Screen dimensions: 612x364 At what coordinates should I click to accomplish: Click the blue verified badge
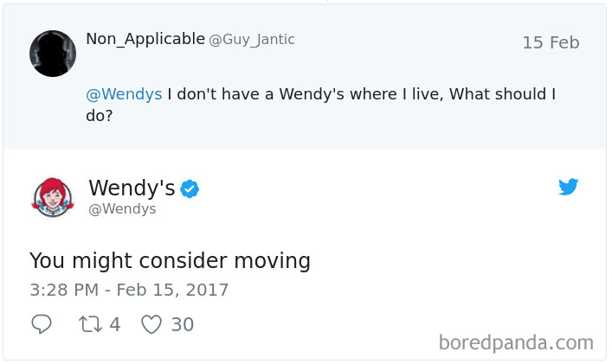[x=190, y=188]
